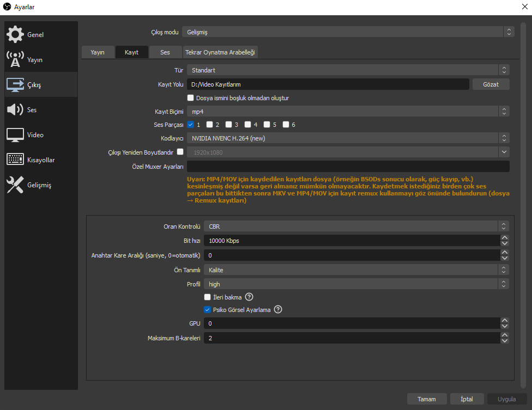Viewport: 532px width, 410px height.
Task: Open Gelişmiş tools icon section
Action: pyautogui.click(x=15, y=185)
